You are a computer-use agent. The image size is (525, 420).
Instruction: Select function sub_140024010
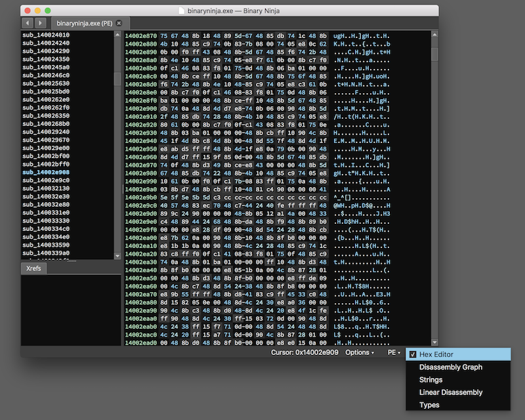pos(46,35)
